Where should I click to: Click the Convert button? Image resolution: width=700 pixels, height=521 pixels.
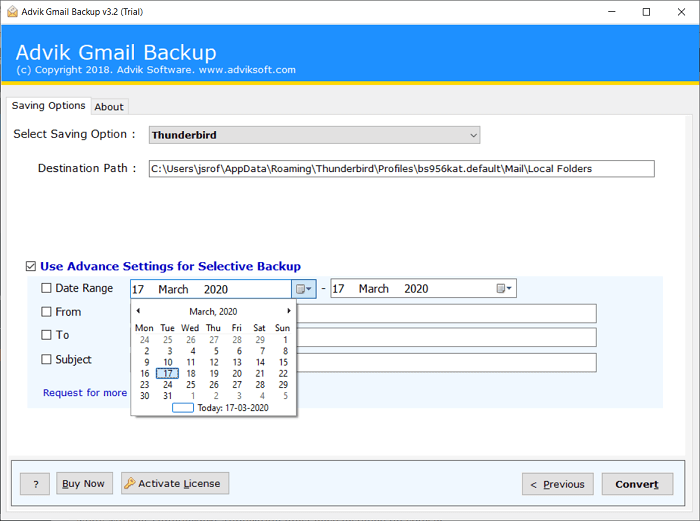[637, 484]
